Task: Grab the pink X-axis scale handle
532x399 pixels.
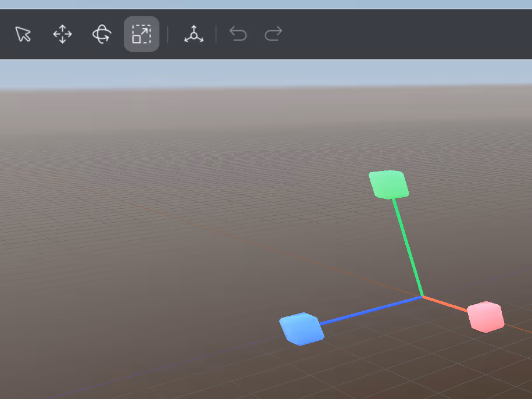Action: point(485,317)
